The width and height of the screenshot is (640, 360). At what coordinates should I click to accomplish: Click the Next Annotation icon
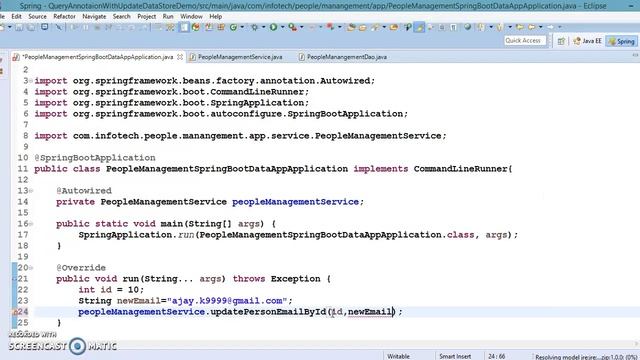click(x=481, y=27)
